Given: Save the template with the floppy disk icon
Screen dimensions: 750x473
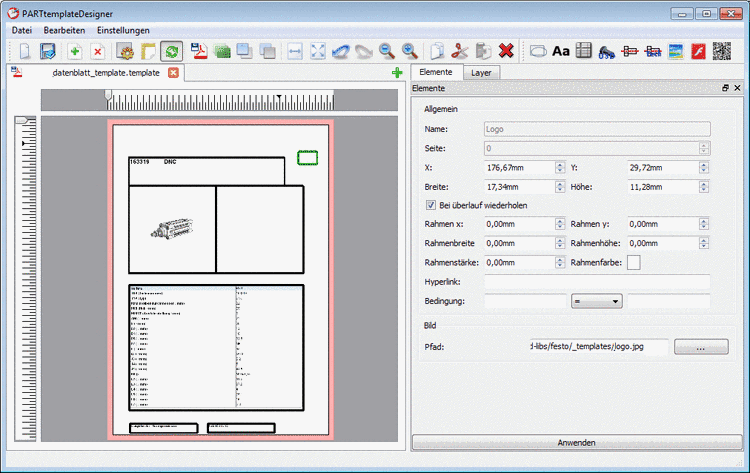Looking at the screenshot, I should tap(48, 51).
